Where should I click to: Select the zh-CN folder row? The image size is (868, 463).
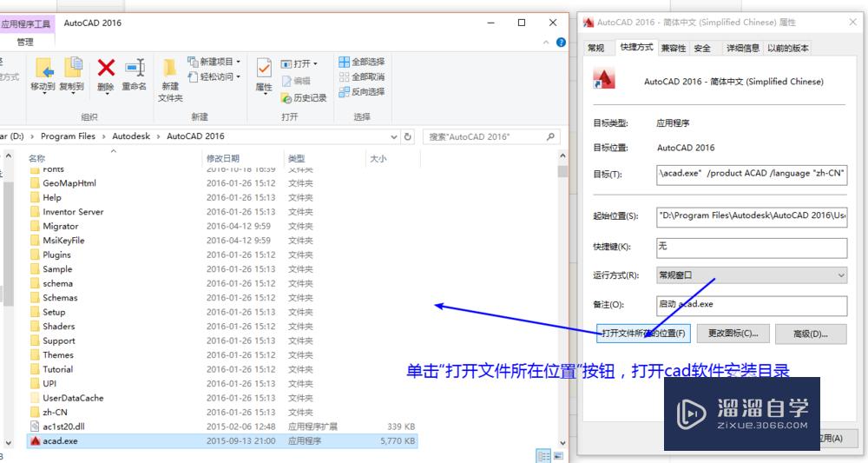222,413
